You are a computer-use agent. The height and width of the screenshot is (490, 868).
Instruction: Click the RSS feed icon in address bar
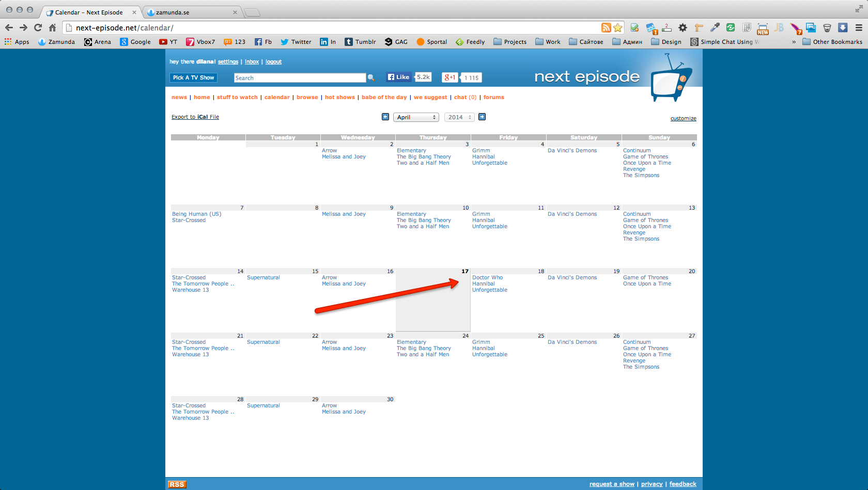tap(606, 28)
